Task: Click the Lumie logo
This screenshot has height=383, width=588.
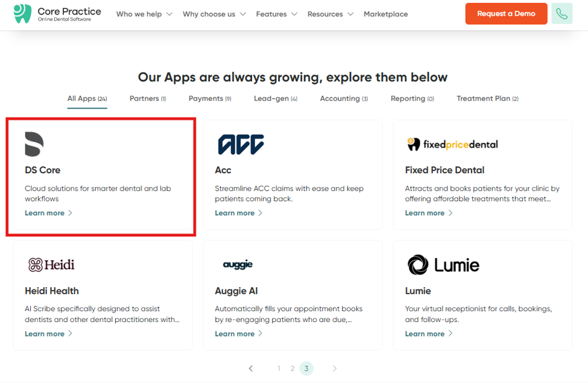Action: pos(443,265)
